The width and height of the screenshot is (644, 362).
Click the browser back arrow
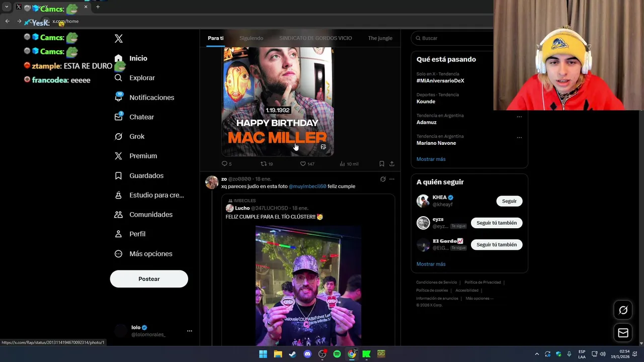7,21
